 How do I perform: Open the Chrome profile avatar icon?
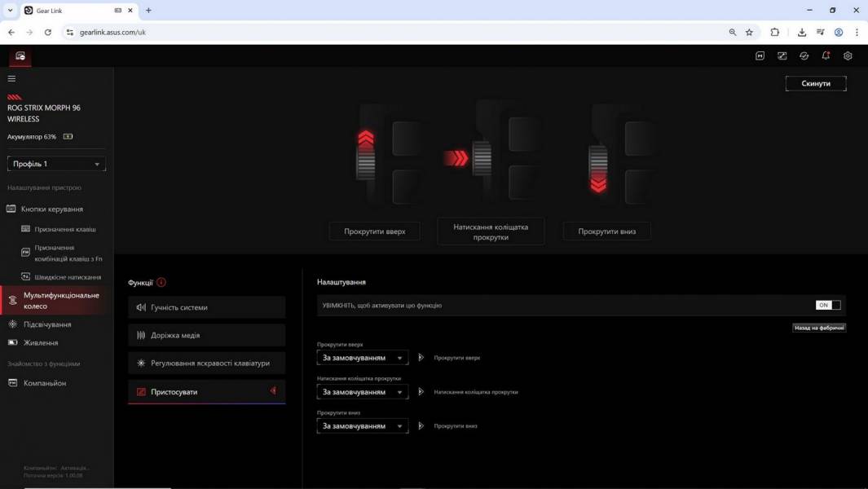coord(839,32)
